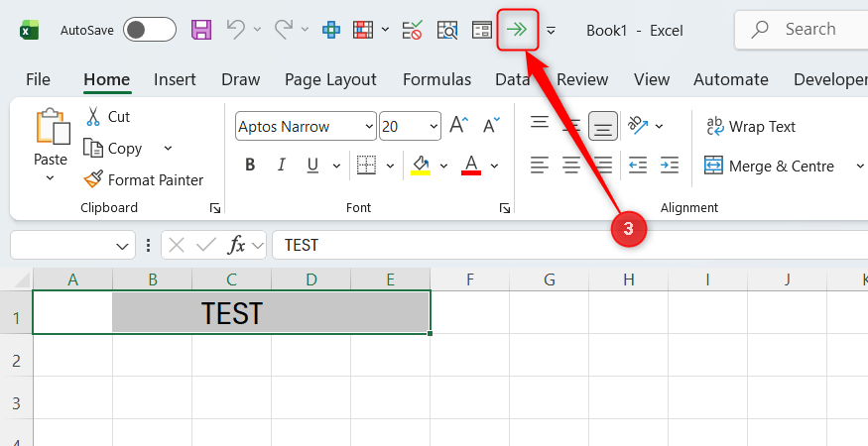The height and width of the screenshot is (446, 868).
Task: Activate the Format Painter
Action: 144,179
